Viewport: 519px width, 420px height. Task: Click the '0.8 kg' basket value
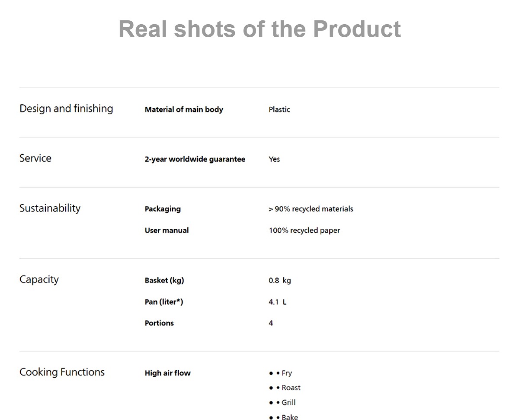coord(280,280)
